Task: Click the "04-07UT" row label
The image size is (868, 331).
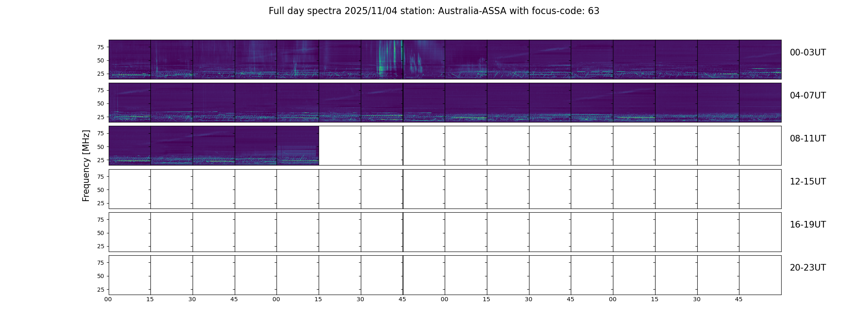Action: click(x=808, y=96)
